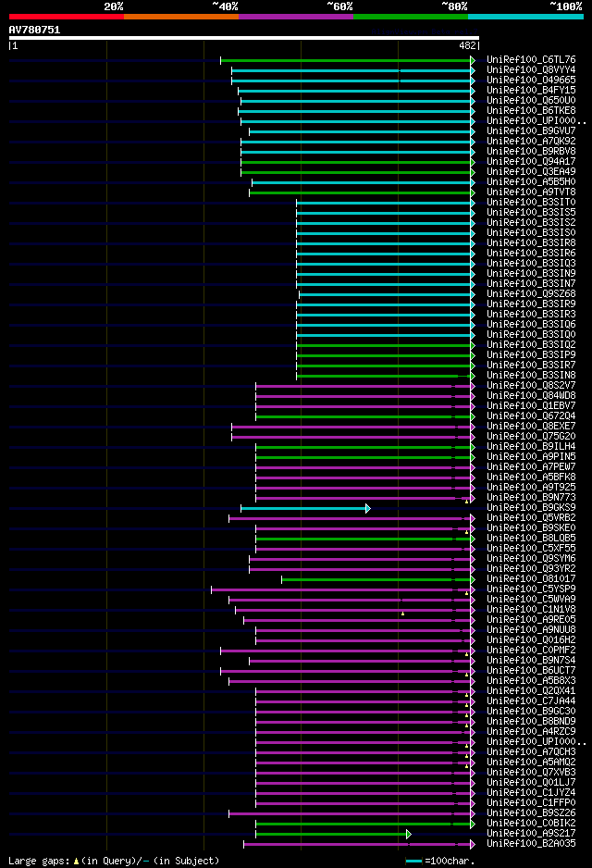Open hit UniRef100_Q650U0
Screen dimensions: 592x868
point(531,100)
